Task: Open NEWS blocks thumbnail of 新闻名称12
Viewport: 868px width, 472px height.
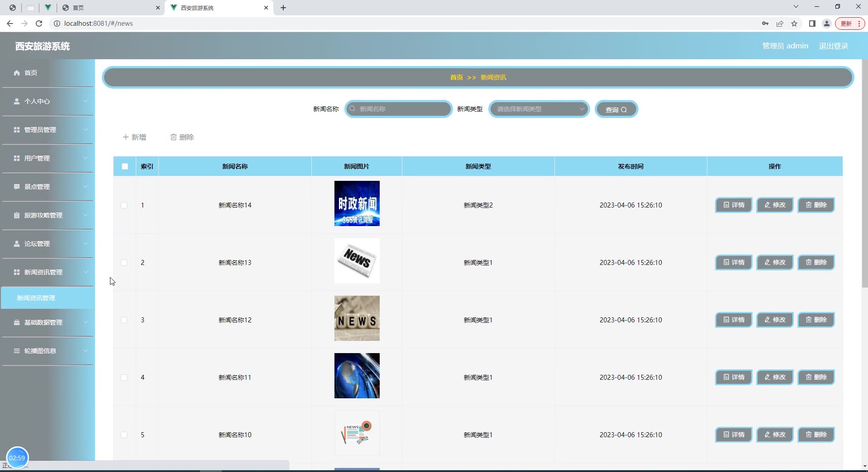Action: (x=357, y=318)
